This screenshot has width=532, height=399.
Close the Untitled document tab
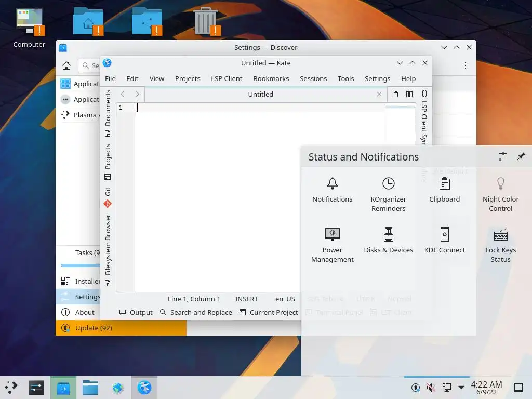[379, 94]
